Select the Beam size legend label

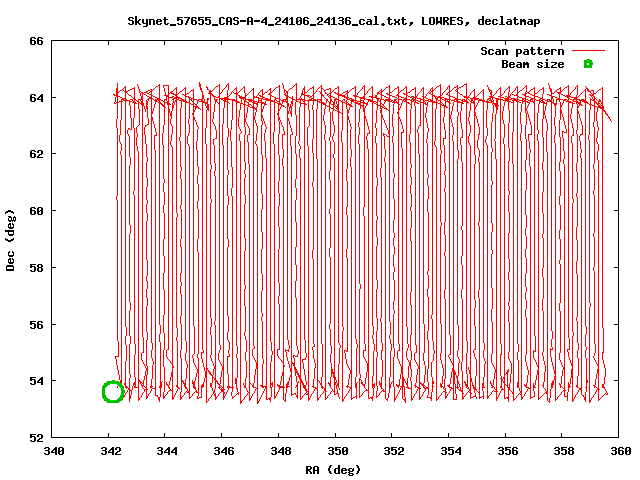point(533,64)
